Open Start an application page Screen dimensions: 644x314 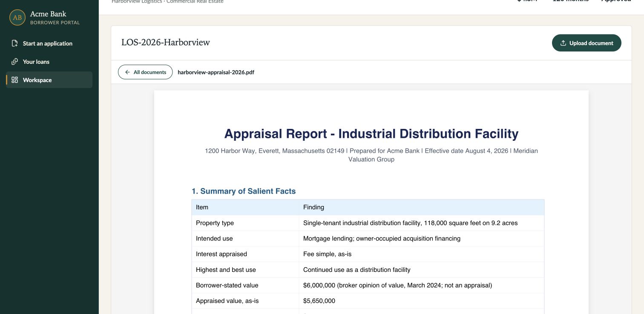point(49,43)
